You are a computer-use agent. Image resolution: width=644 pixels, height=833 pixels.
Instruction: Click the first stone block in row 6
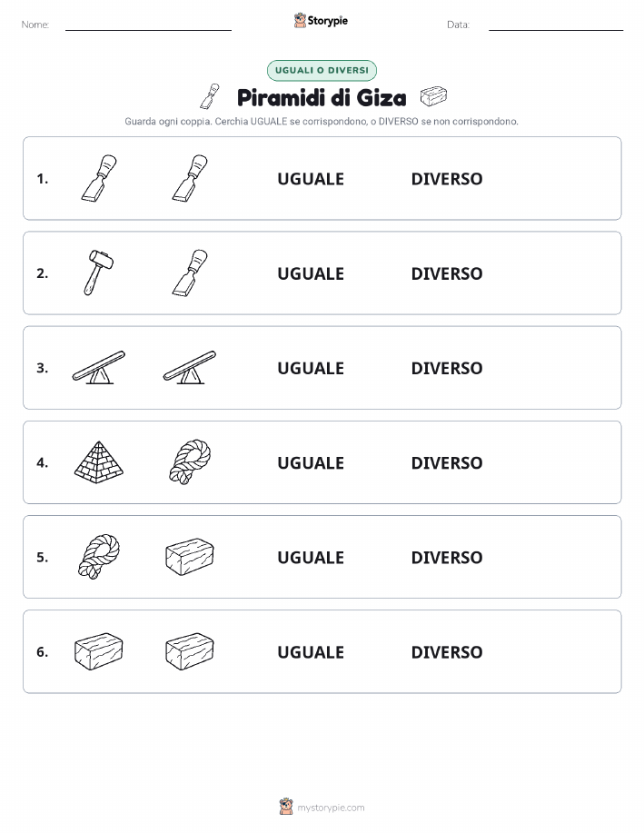coord(99,651)
